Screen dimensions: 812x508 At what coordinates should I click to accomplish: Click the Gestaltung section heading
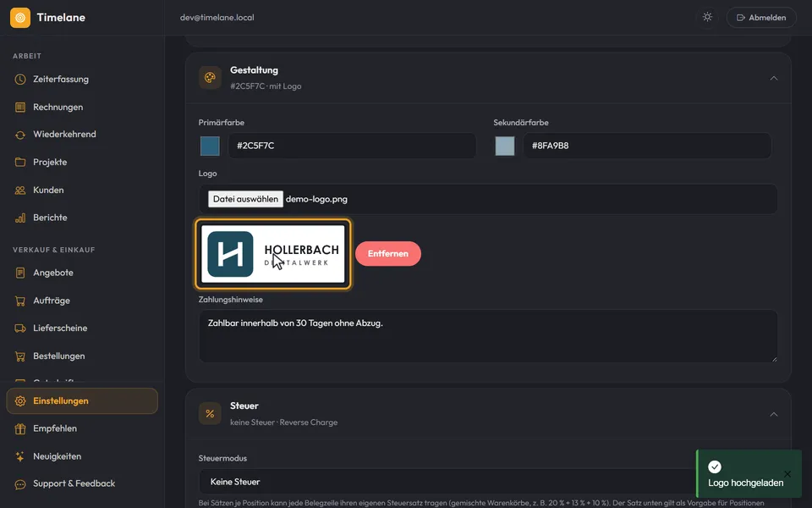pos(254,70)
